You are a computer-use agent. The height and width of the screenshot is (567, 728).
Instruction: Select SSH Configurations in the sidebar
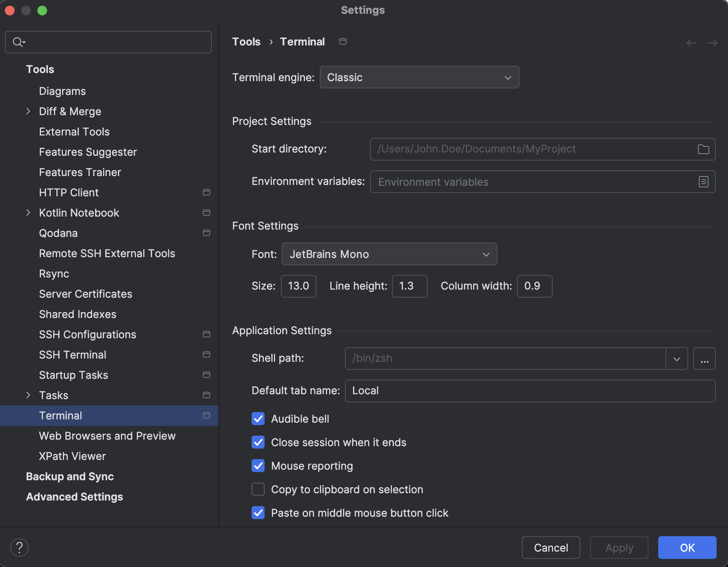pos(88,334)
